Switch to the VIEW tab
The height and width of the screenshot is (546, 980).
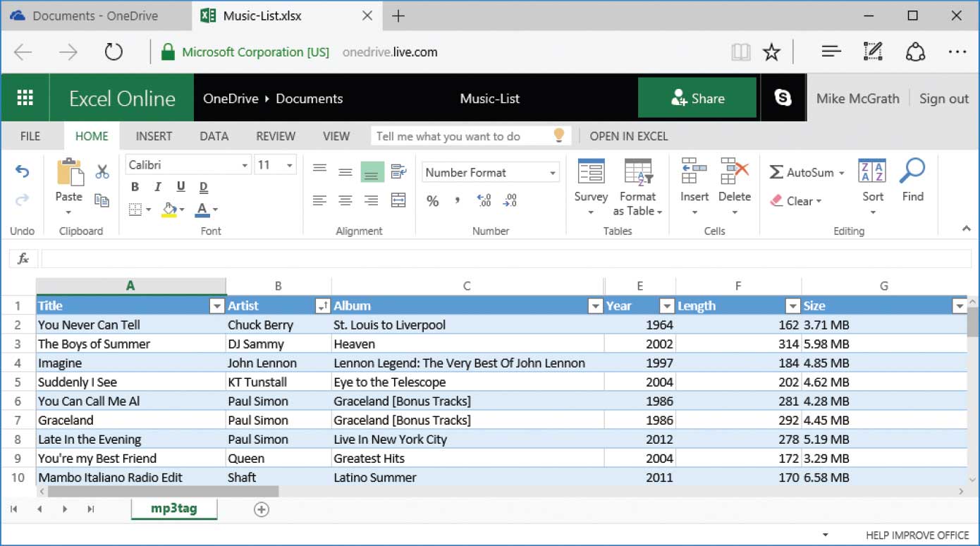[x=336, y=136]
